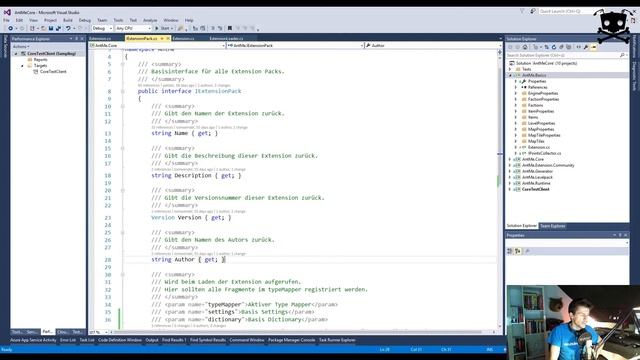Click the Navigate Backward toolbar icon
This screenshot has height=360, width=640.
click(10, 28)
